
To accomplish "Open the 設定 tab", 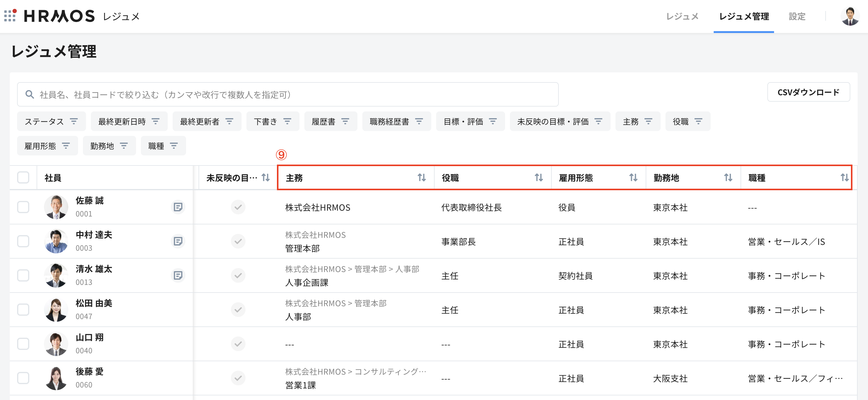I will (797, 16).
